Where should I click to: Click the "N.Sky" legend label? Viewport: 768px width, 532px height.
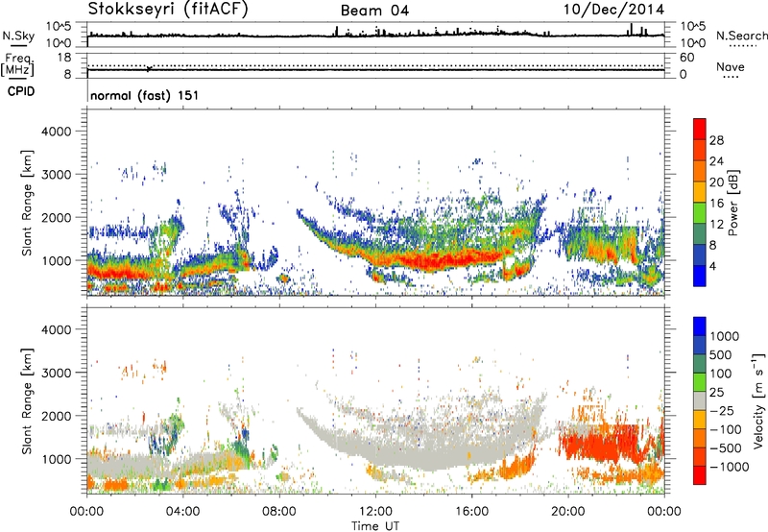point(18,36)
